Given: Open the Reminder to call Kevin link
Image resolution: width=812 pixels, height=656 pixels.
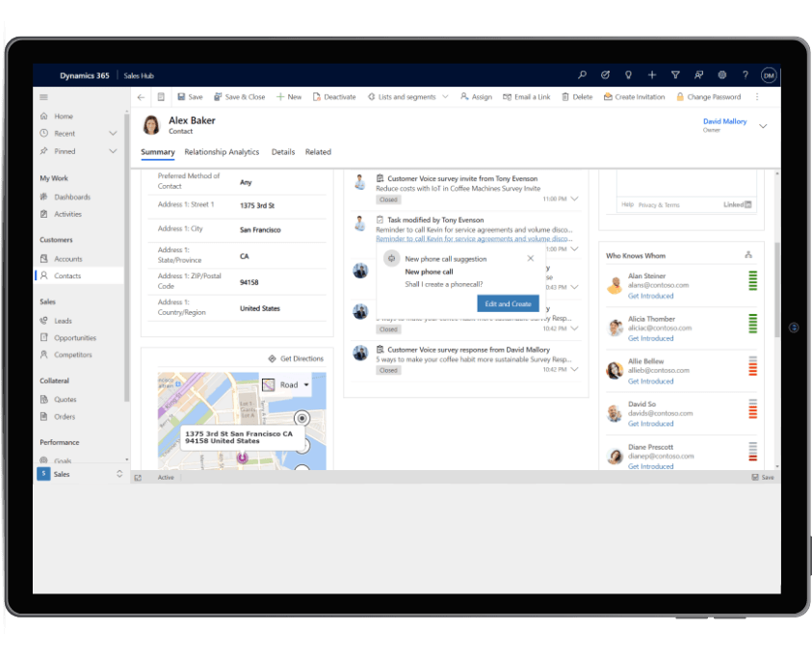Looking at the screenshot, I should [x=474, y=239].
